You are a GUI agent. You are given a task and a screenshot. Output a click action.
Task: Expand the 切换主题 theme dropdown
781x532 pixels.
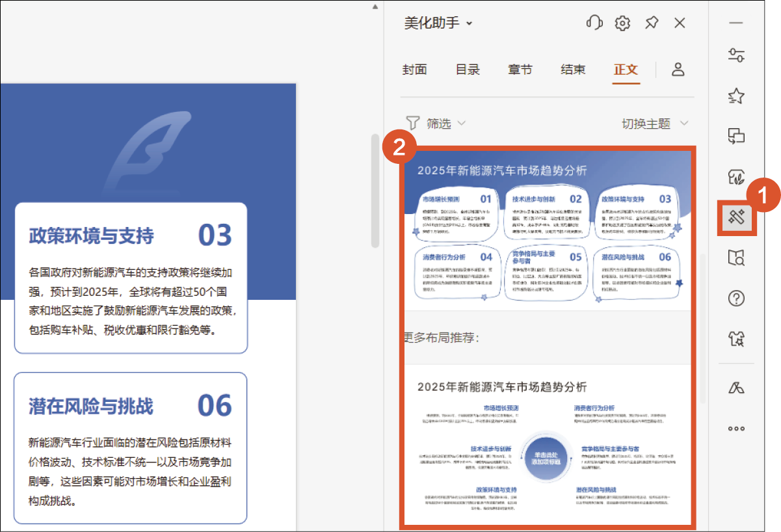click(654, 123)
